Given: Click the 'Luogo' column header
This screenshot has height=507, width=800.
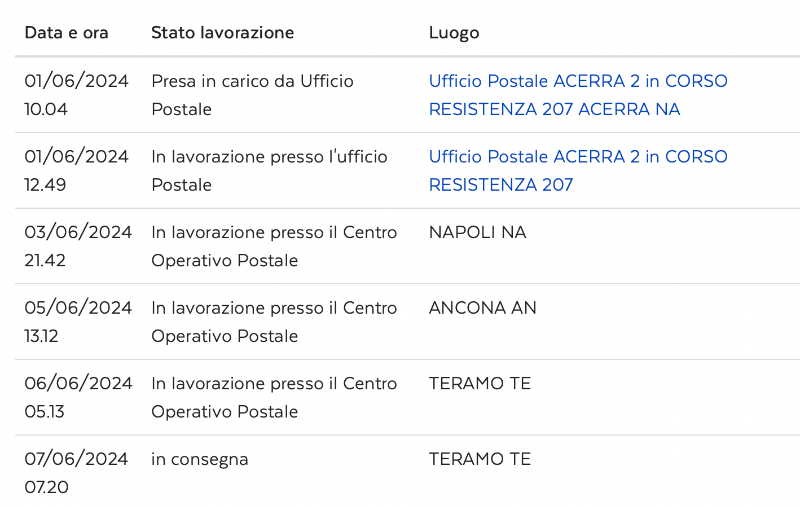Looking at the screenshot, I should pos(454,33).
